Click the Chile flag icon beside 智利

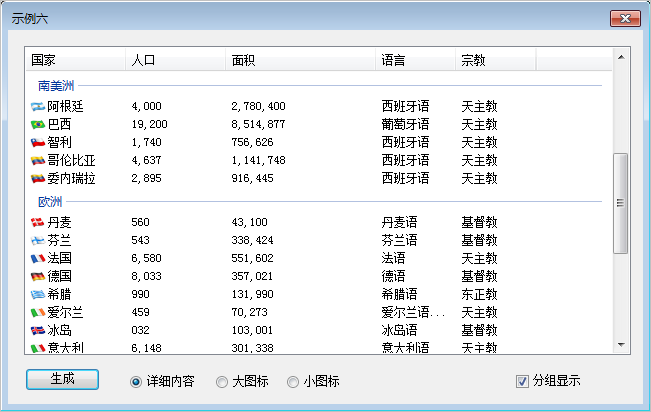[x=38, y=142]
